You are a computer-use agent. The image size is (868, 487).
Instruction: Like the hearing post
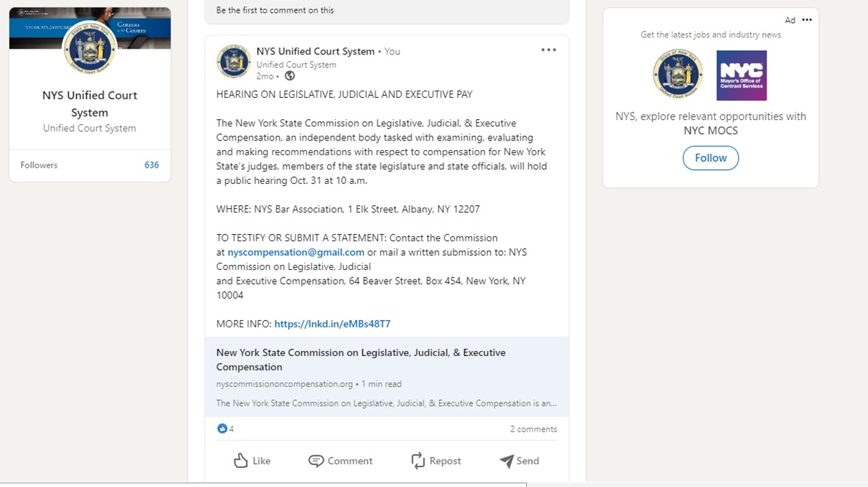[x=252, y=461]
